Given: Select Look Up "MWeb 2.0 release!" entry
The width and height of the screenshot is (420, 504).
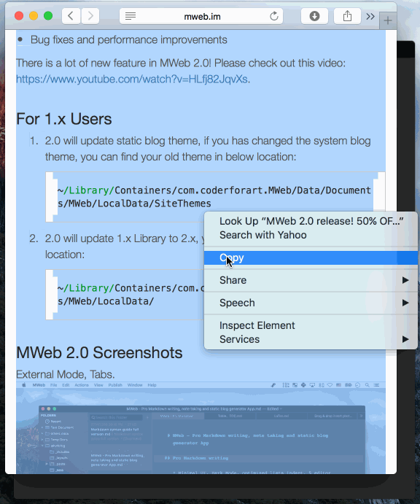Looking at the screenshot, I should (311, 221).
